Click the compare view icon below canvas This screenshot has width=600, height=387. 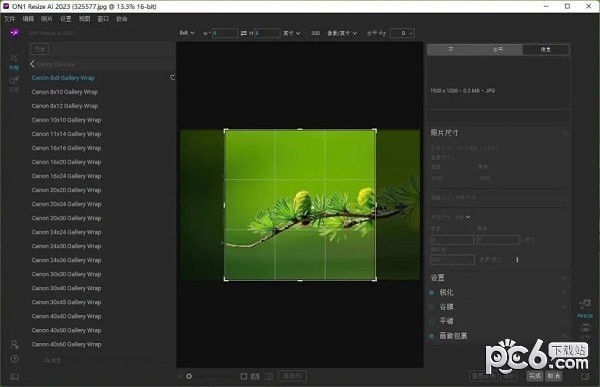[255, 376]
